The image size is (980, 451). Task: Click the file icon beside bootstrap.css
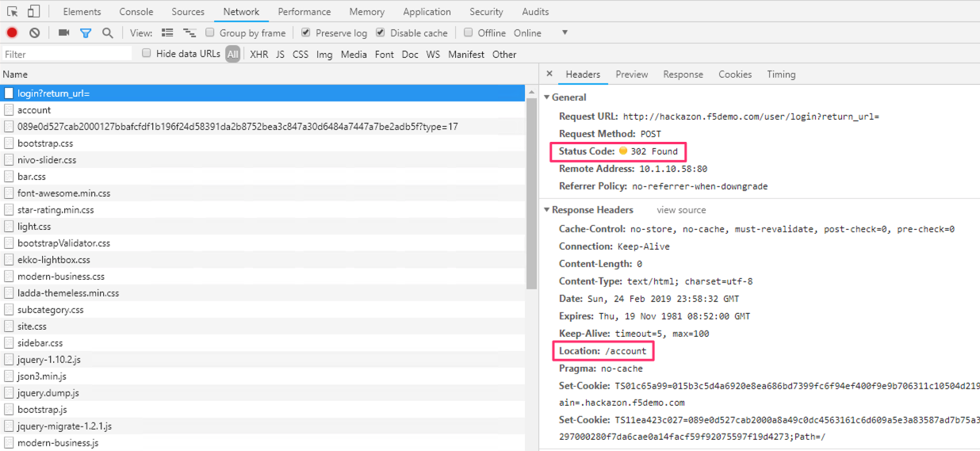pos(9,143)
